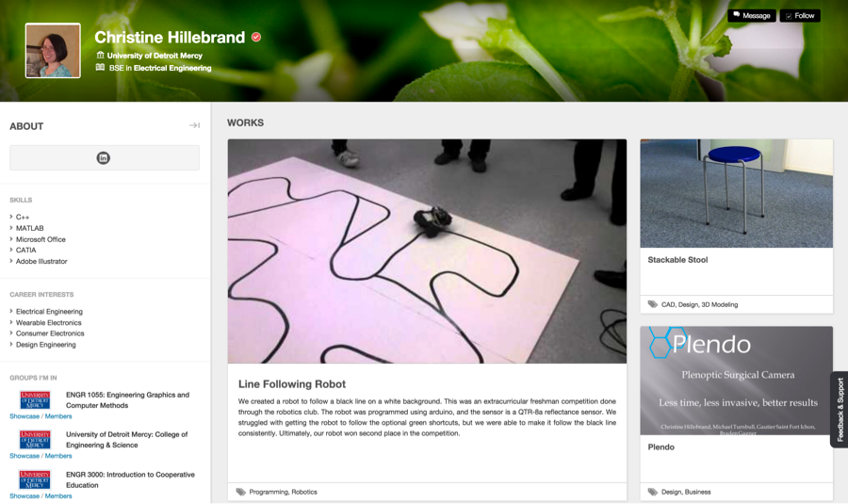Open the Stackable Stool thumbnail
848x504 pixels.
737,194
